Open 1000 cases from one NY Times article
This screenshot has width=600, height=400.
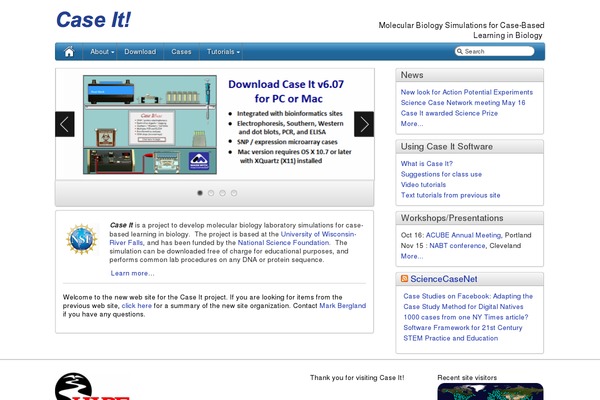tap(466, 317)
